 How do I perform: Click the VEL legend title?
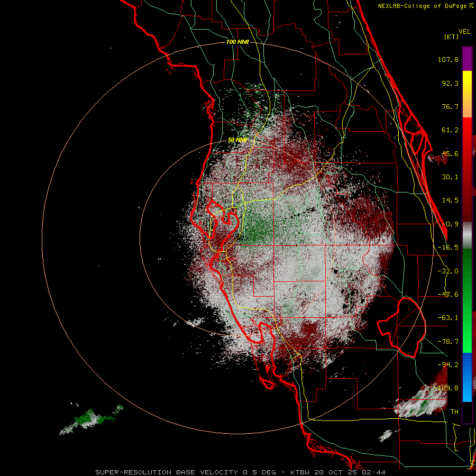(x=464, y=32)
